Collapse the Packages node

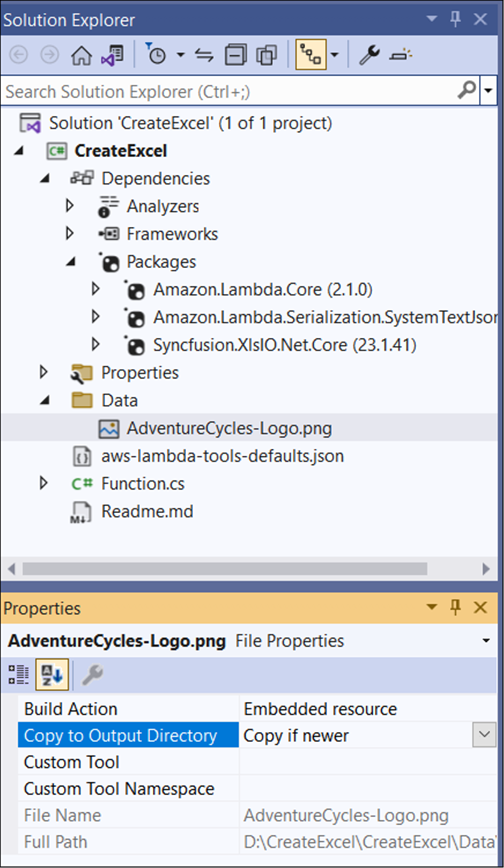pos(71,262)
